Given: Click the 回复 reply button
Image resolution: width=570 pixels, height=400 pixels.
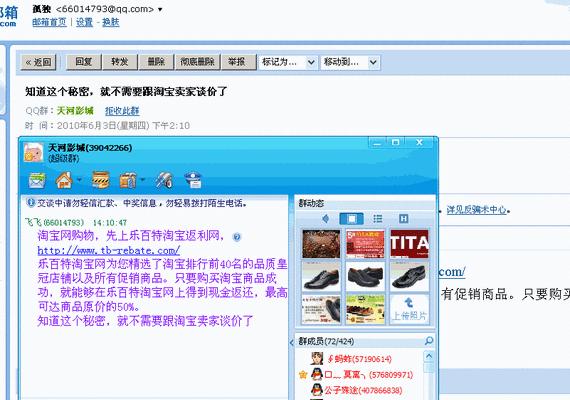Looking at the screenshot, I should [x=84, y=62].
